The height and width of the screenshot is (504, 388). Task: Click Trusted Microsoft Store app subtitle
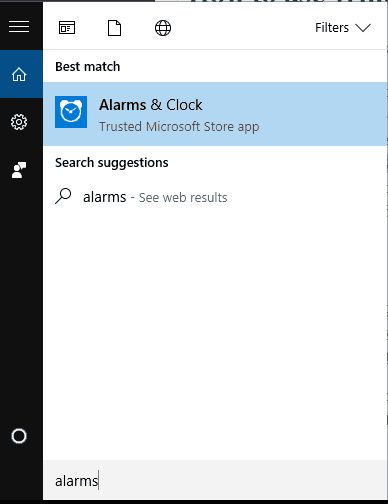click(x=179, y=127)
